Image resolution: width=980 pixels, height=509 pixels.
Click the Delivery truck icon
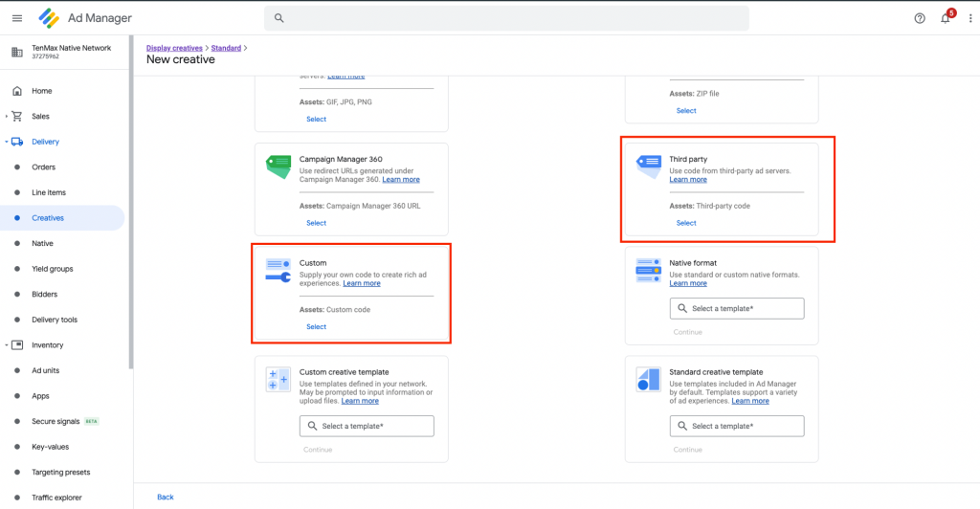(17, 142)
